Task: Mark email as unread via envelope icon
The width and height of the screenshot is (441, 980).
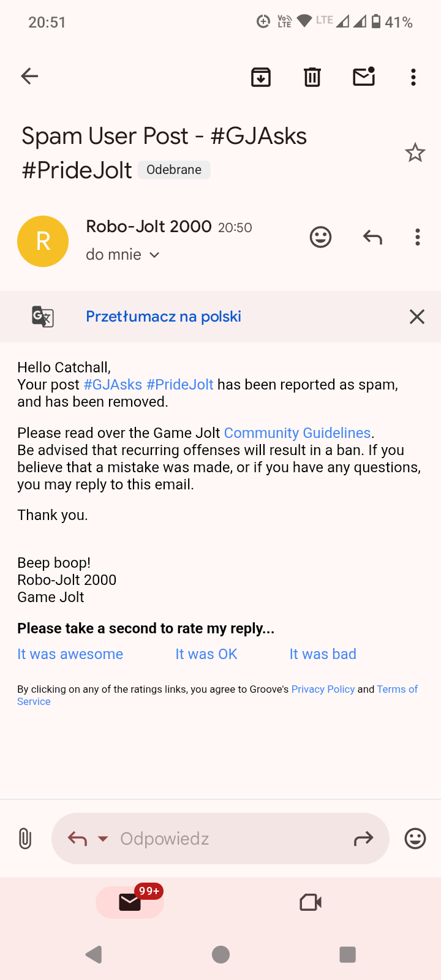Action: coord(364,77)
